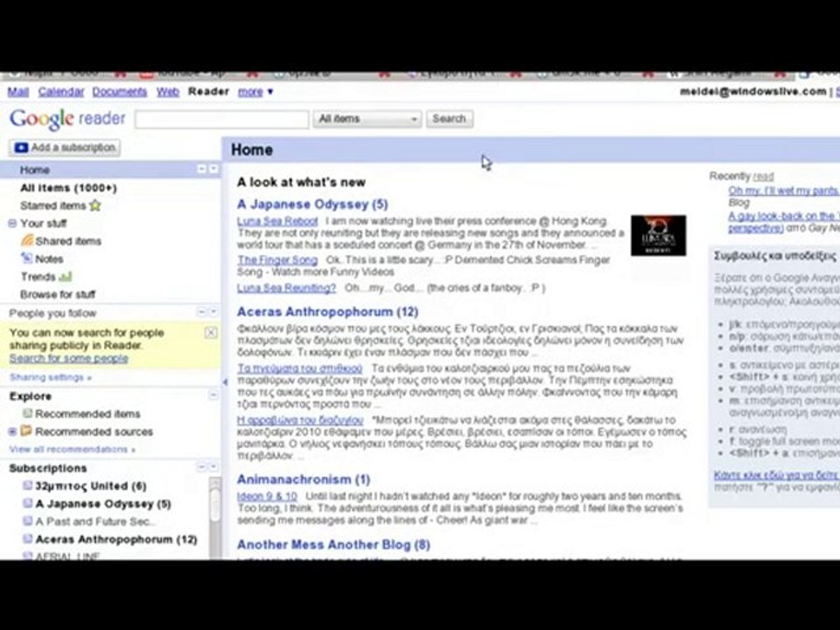Image resolution: width=840 pixels, height=630 pixels.
Task: Collapse the sidebar with the arrow handle
Action: 225,381
